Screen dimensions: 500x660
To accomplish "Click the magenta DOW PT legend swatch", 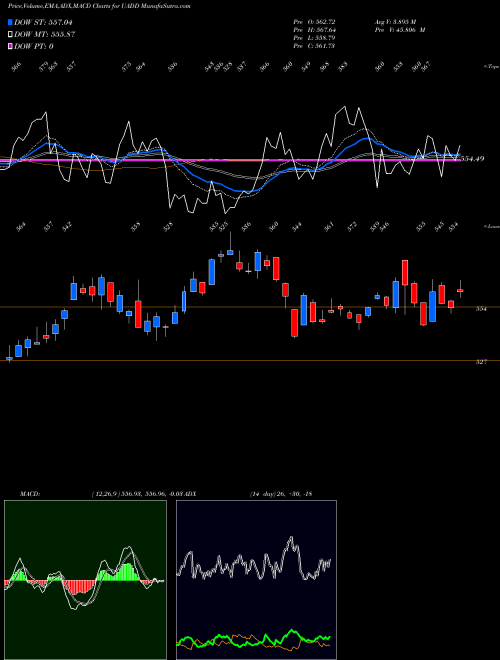I will 11,46.
